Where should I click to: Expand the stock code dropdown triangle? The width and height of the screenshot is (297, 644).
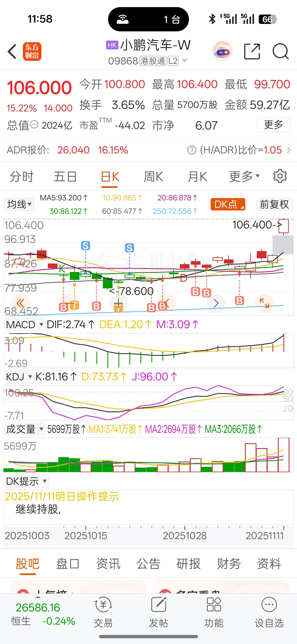pyautogui.click(x=185, y=61)
